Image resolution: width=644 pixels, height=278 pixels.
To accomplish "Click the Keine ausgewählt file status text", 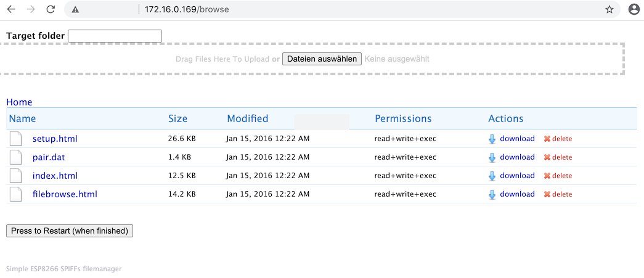I will pos(397,59).
